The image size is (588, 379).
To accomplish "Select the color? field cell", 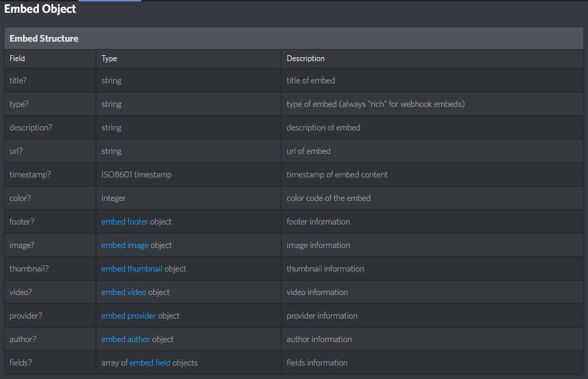I will click(21, 198).
